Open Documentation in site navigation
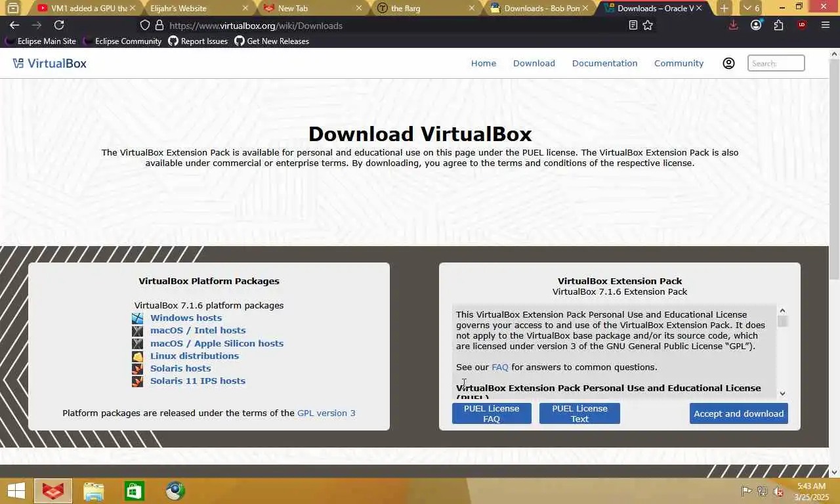The width and height of the screenshot is (840, 504). click(604, 63)
